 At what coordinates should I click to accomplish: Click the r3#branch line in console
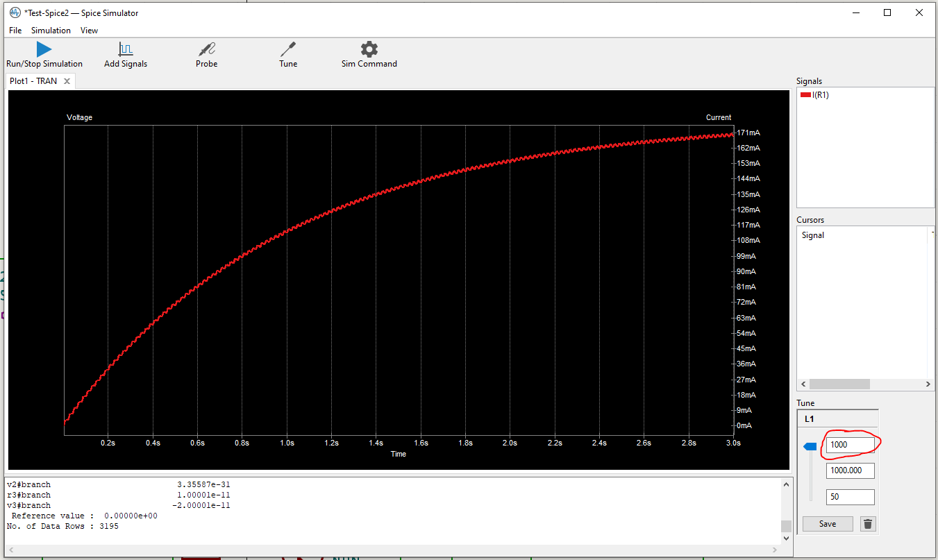[x=118, y=495]
